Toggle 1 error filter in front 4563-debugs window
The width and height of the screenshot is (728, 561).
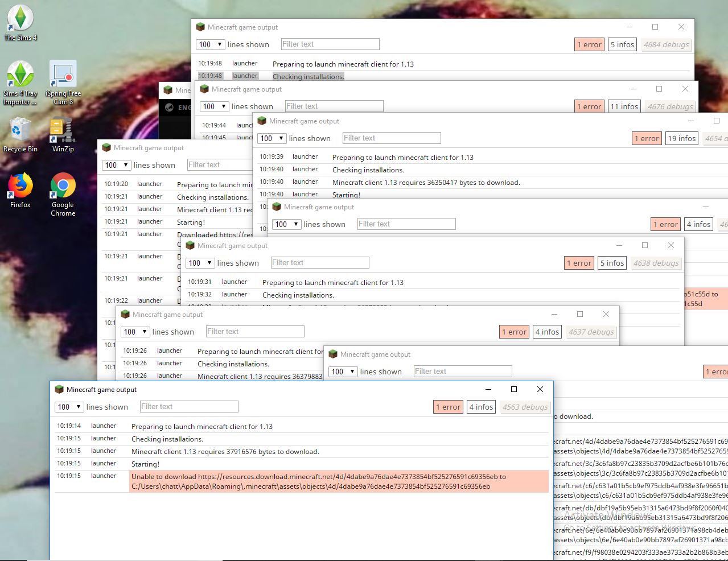448,407
